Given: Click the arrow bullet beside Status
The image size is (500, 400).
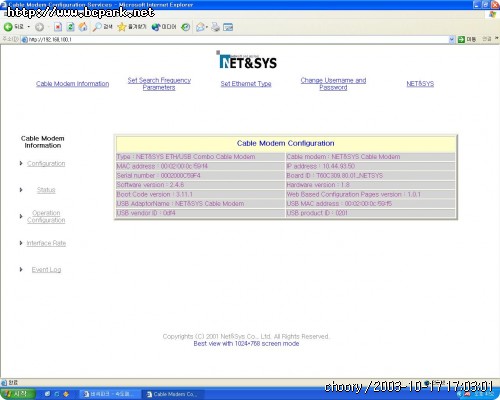Looking at the screenshot, I should 21,190.
